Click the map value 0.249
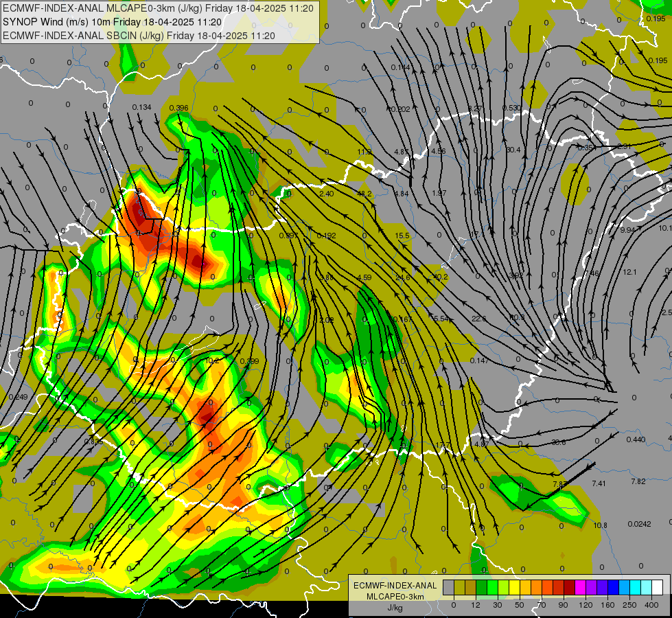Viewport: 672px width, 618px height. click(18, 397)
